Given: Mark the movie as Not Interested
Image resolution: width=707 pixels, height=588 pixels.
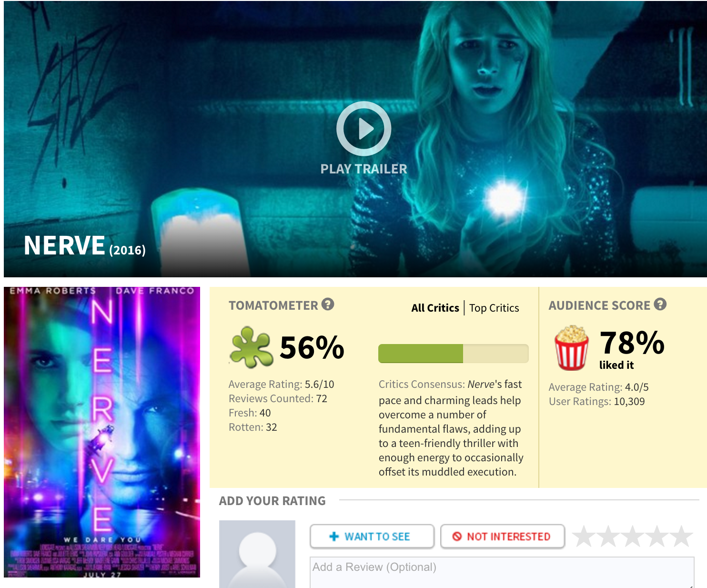Looking at the screenshot, I should pyautogui.click(x=503, y=537).
